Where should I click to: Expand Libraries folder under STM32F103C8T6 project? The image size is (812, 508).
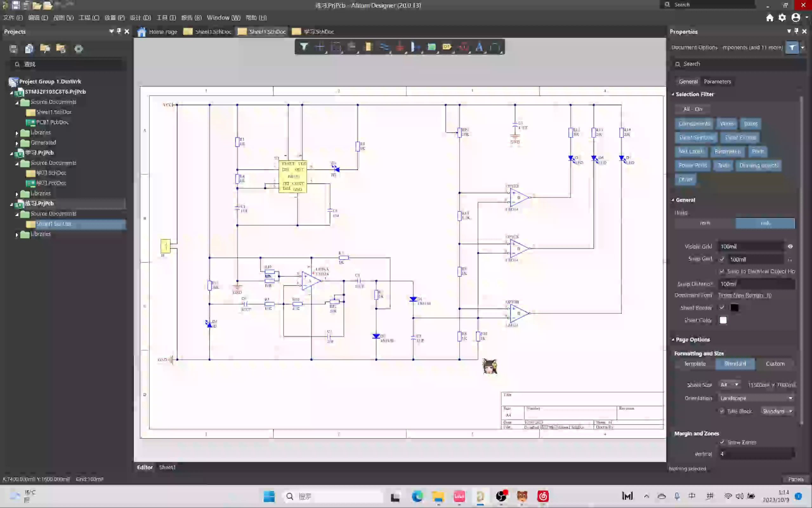click(16, 133)
